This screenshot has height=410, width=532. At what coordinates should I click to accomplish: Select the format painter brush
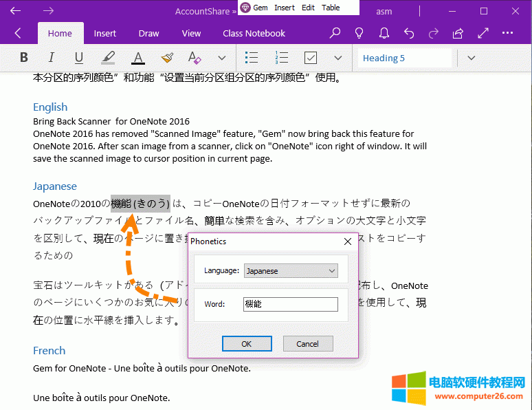(x=166, y=58)
